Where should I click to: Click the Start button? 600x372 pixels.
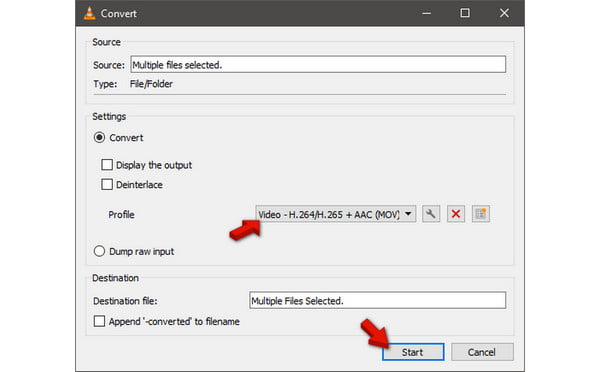[x=413, y=352]
